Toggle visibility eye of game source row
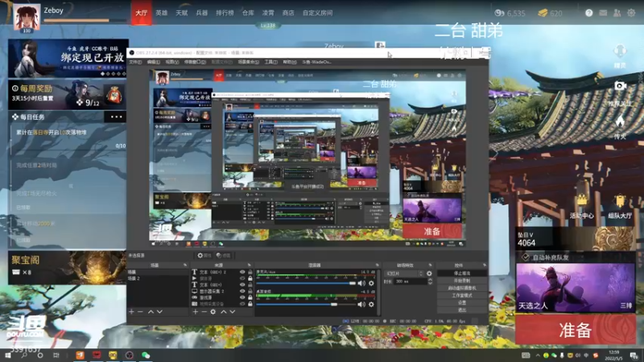Screen dimensions: 644x362 point(242,297)
